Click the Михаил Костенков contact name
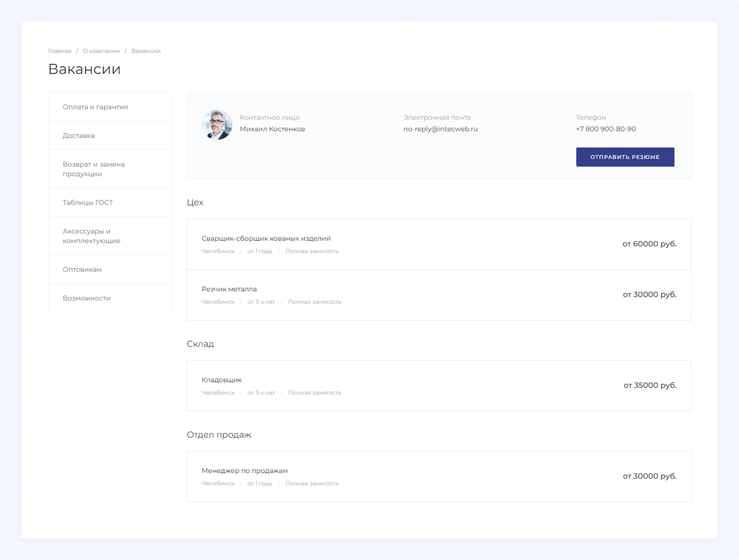739x560 pixels. pos(272,129)
